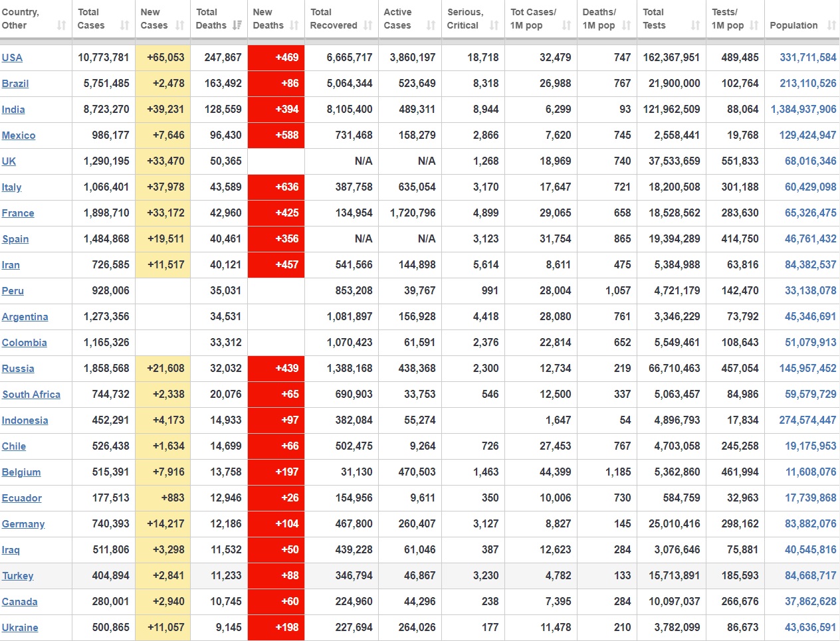Sort by Total Recovered sort icon
This screenshot has height=641, width=840.
tap(368, 25)
